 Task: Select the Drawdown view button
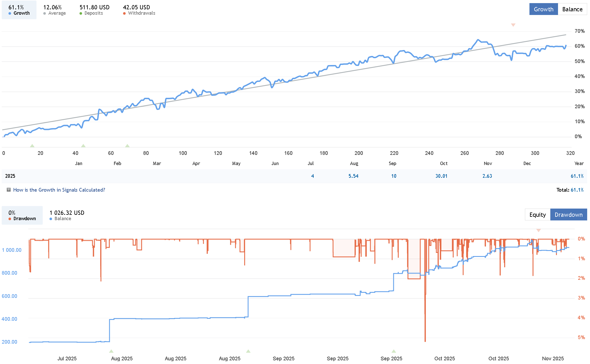point(568,215)
